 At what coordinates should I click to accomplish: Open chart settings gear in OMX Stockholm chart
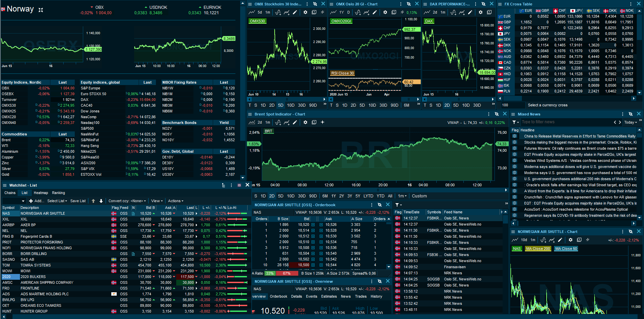tap(305, 12)
